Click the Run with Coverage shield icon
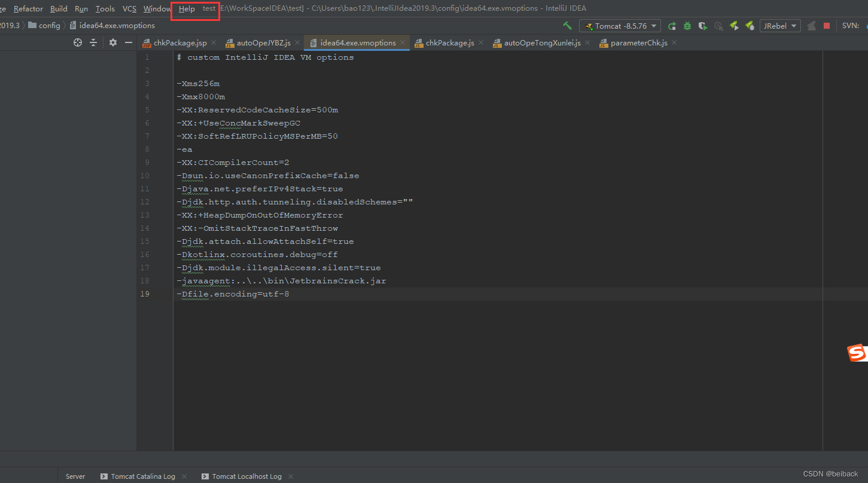This screenshot has width=868, height=483. tap(703, 26)
